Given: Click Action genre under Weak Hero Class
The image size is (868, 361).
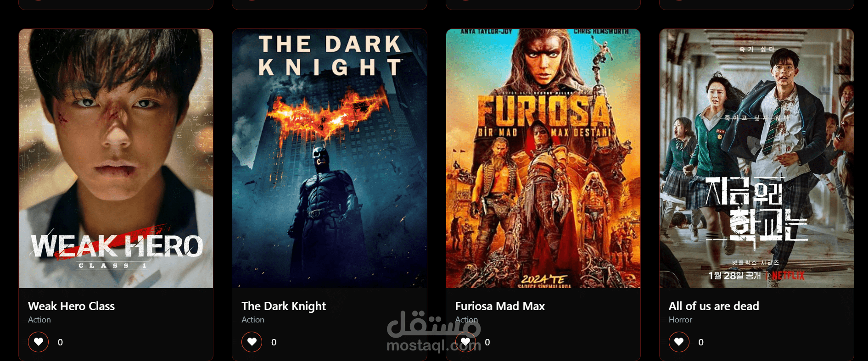Looking at the screenshot, I should (39, 320).
